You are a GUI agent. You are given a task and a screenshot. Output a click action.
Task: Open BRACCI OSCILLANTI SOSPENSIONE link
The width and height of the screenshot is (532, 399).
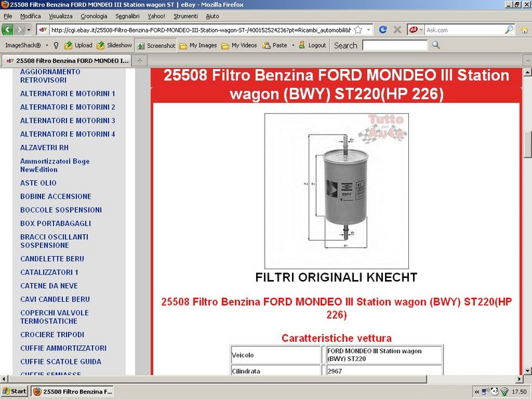tap(55, 241)
